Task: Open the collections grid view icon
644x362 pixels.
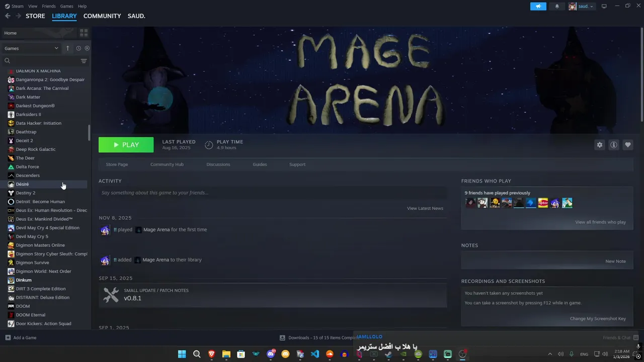Action: click(x=84, y=33)
